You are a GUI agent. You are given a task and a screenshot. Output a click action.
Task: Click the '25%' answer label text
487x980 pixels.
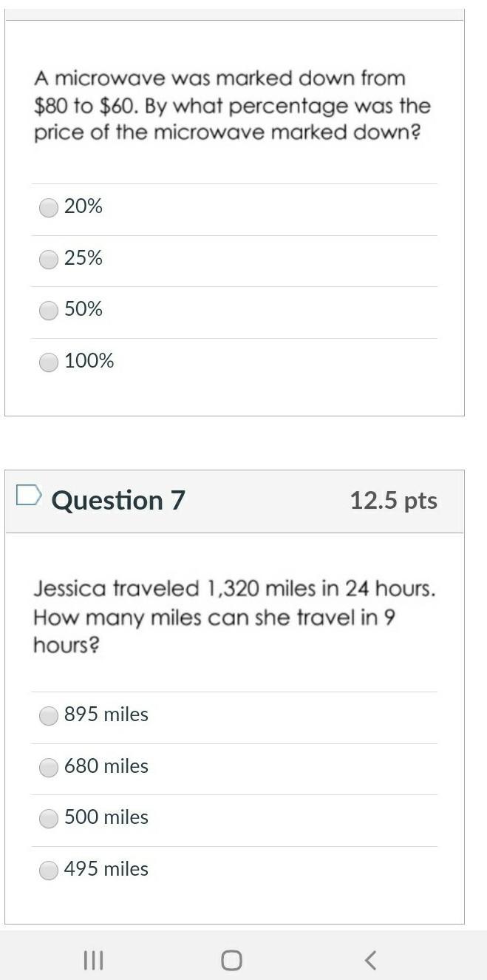84,257
